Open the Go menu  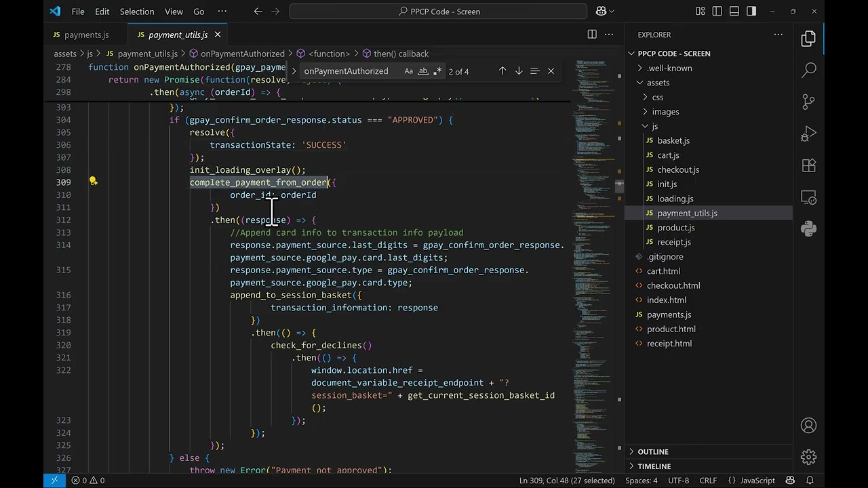coord(199,12)
